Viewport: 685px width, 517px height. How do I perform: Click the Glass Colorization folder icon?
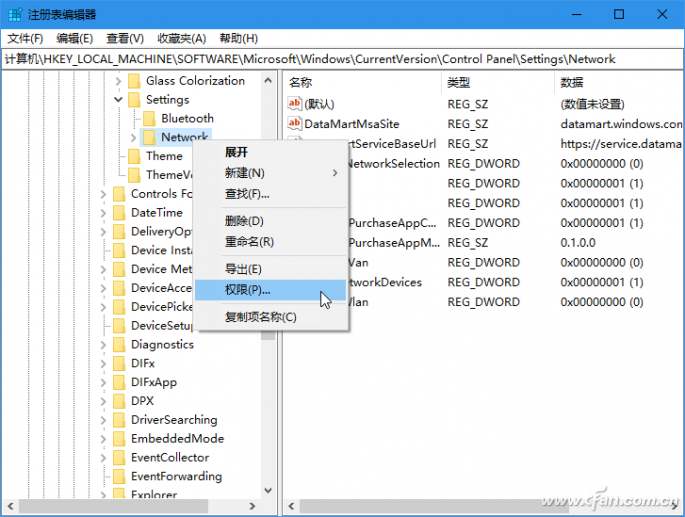click(134, 81)
